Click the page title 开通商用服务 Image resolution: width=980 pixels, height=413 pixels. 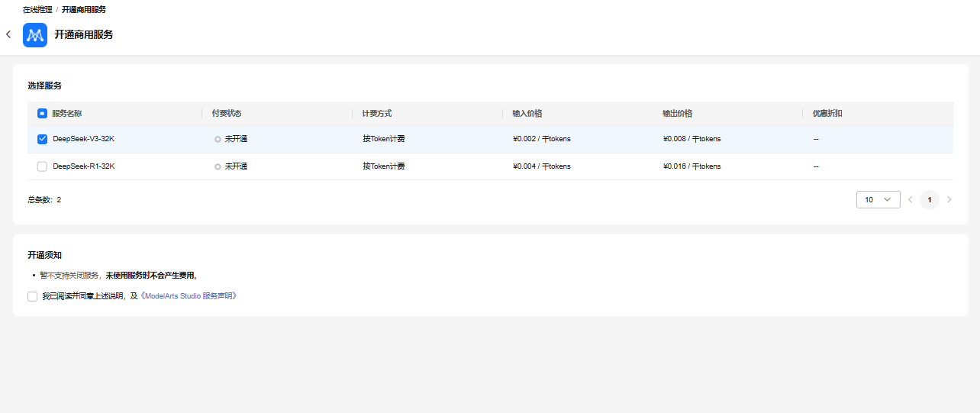pyautogui.click(x=84, y=35)
